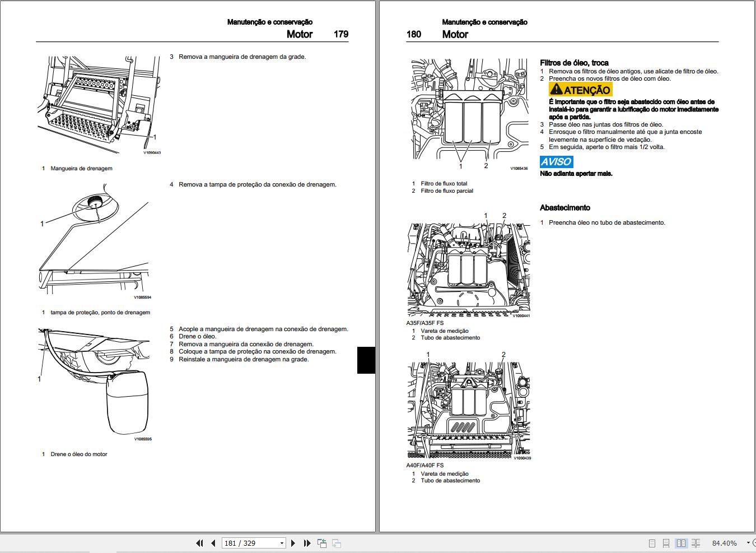Click the page number 180 header

click(x=414, y=34)
